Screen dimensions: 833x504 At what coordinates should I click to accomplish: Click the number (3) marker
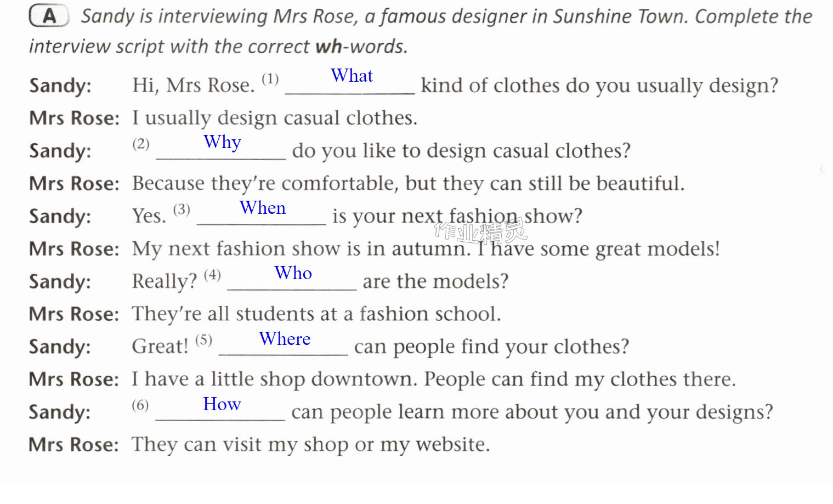[x=182, y=209]
